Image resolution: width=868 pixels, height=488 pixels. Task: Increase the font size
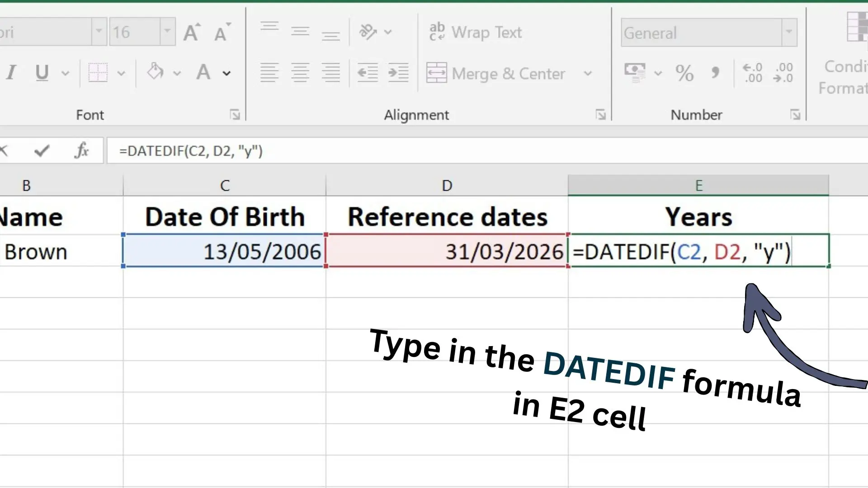point(192,31)
